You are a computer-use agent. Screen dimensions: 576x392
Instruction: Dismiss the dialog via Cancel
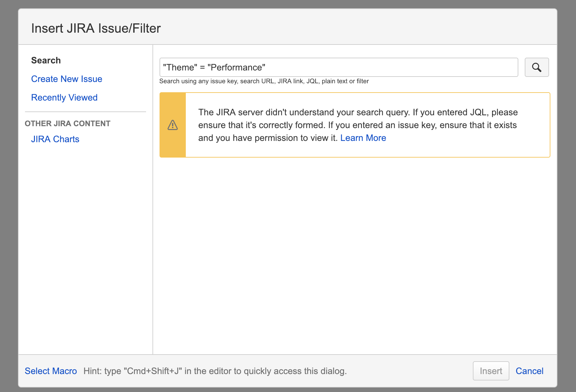tap(529, 371)
